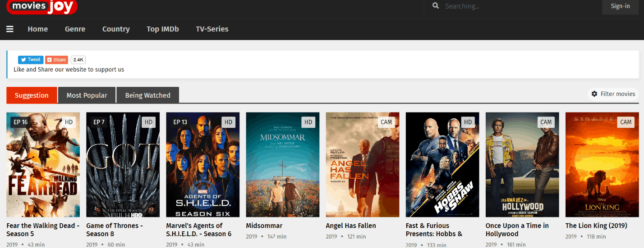The image size is (644, 248).
Task: Open The Lion King poster
Action: pyautogui.click(x=602, y=165)
